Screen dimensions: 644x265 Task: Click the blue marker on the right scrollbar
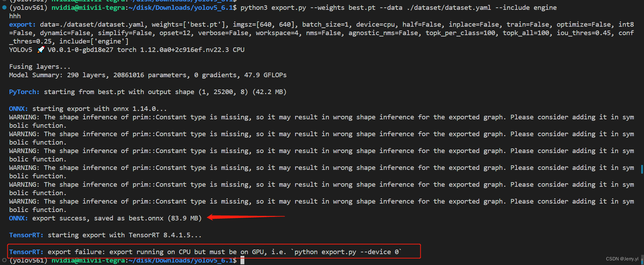[642, 169]
